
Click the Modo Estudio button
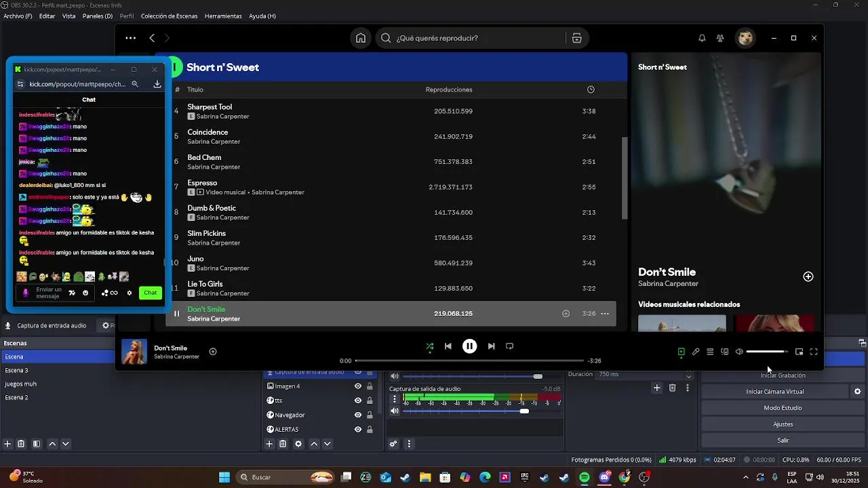click(x=783, y=408)
